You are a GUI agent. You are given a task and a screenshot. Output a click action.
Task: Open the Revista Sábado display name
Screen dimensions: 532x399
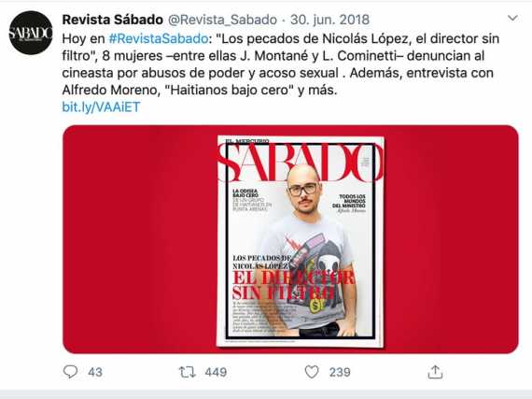point(113,20)
